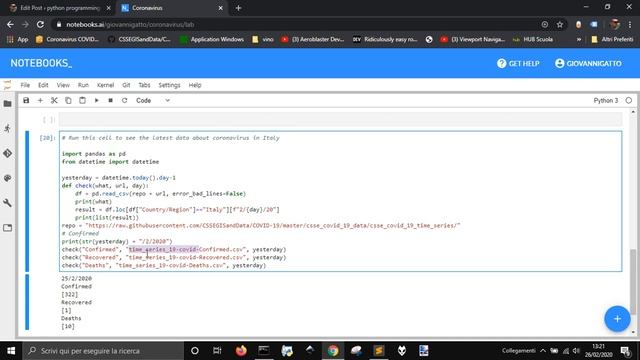640x360 pixels.
Task: Click the Jupyter logo icon
Action: (7, 85)
